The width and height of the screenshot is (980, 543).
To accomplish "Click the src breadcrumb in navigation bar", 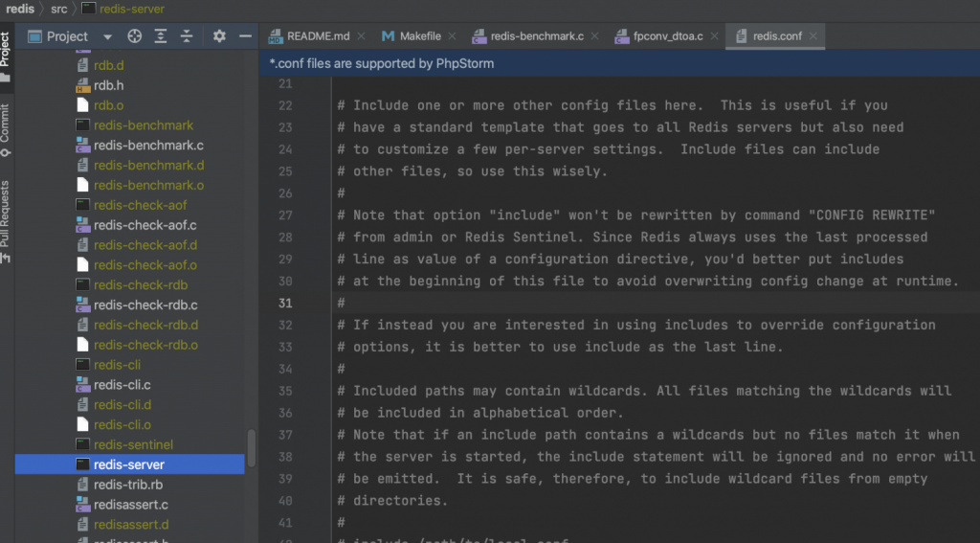I will 58,9.
